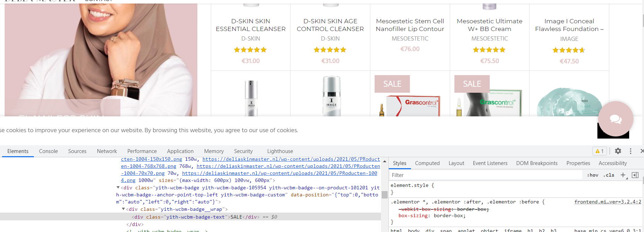The image size is (644, 232).
Task: Collapse the yith-wcbm-badge div node
Action: pos(118,188)
